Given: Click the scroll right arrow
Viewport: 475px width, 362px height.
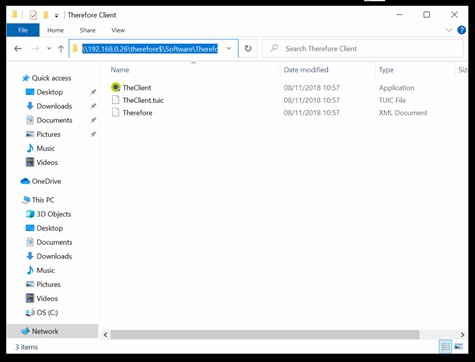Looking at the screenshot, I should point(462,334).
